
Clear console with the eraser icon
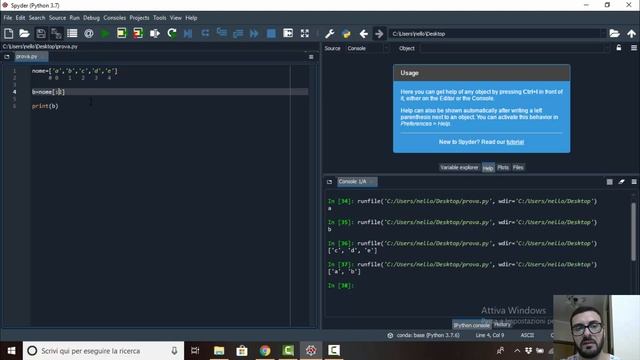pyautogui.click(x=621, y=182)
